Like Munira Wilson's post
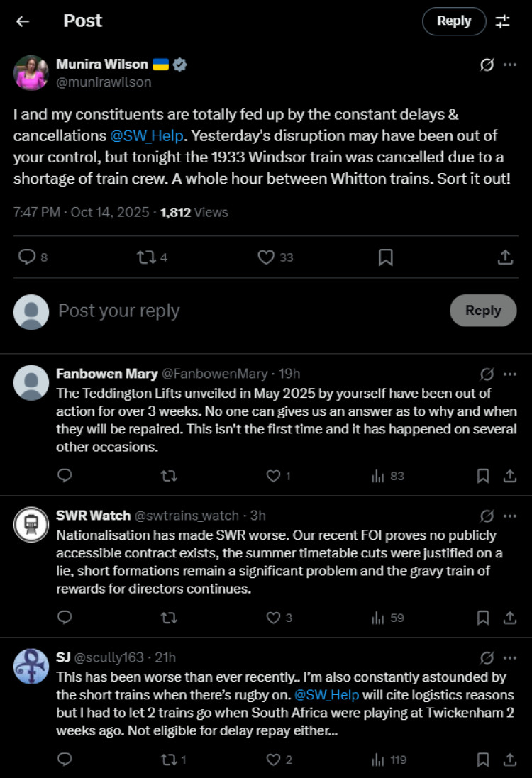The height and width of the screenshot is (778, 532). pyautogui.click(x=266, y=257)
